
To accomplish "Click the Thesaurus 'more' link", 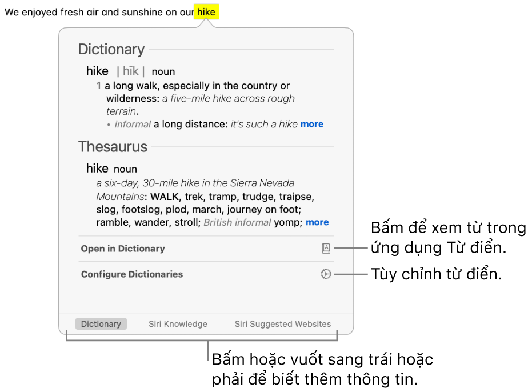I will [x=317, y=222].
